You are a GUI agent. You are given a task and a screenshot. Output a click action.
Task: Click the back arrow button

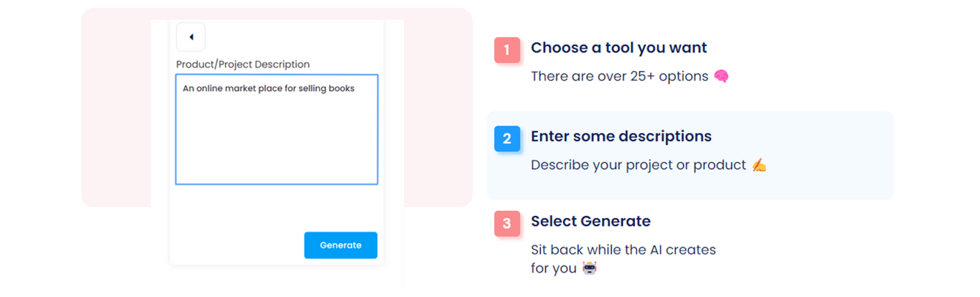191,37
